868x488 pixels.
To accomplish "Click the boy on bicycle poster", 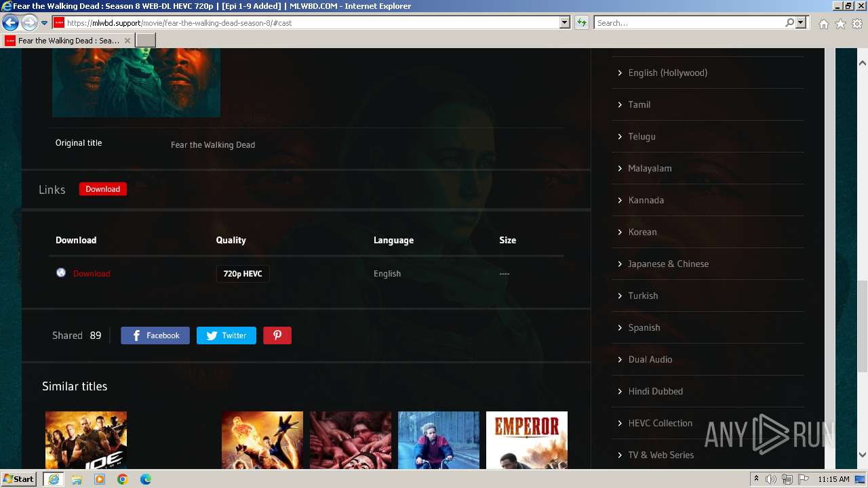I will tap(439, 441).
